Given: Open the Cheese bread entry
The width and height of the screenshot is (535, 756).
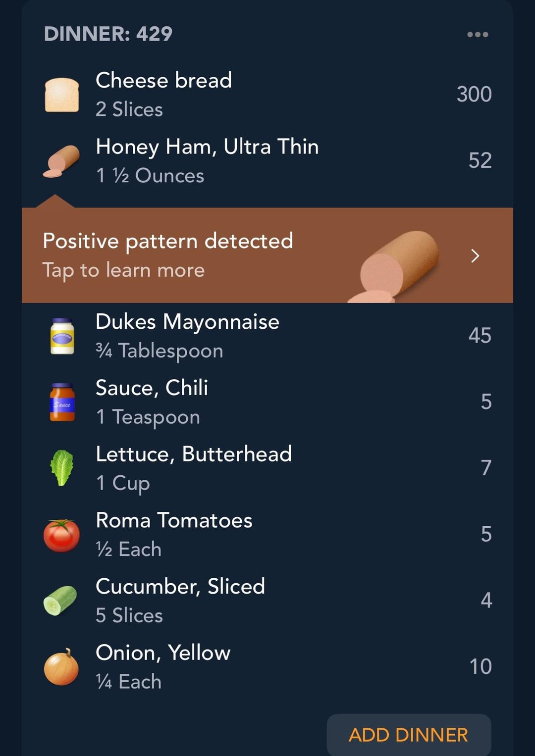Looking at the screenshot, I should tap(267, 95).
